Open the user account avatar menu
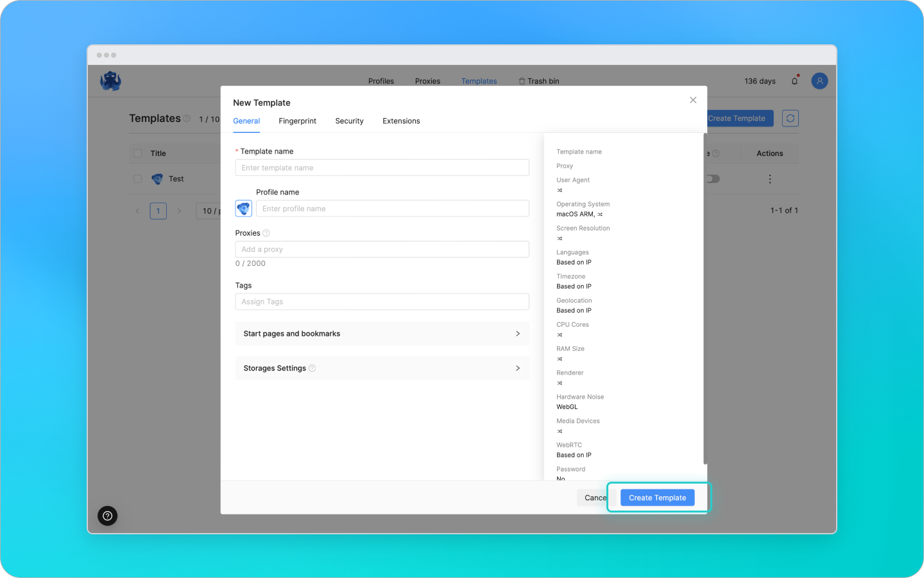924x578 pixels. click(x=819, y=80)
